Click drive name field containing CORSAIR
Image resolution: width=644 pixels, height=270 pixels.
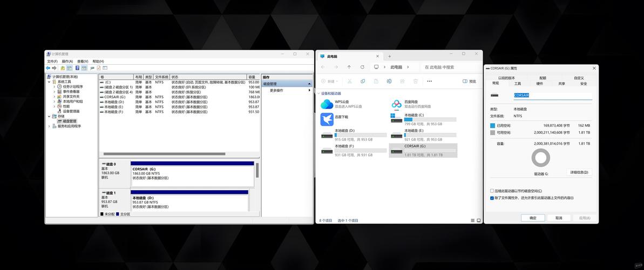point(553,96)
